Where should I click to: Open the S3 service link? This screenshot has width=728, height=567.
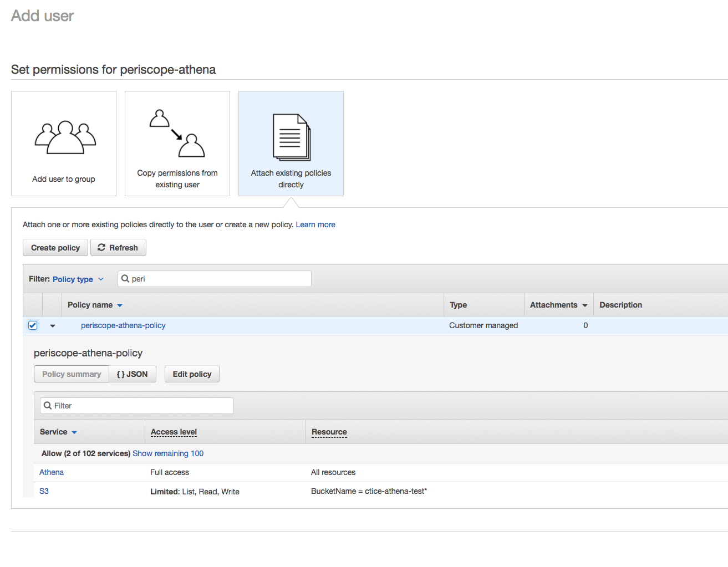click(44, 491)
